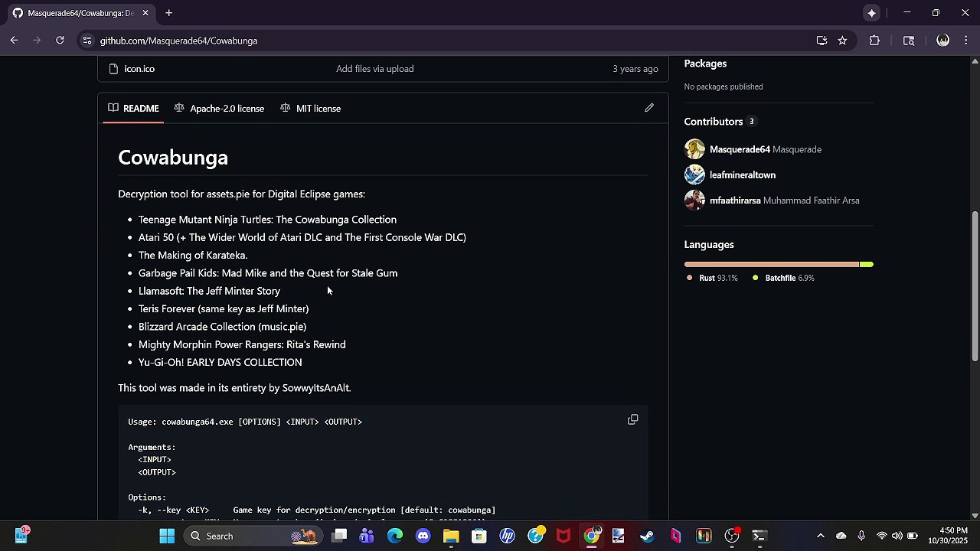The width and height of the screenshot is (980, 551).
Task: Open Task View from the taskbar
Action: [339, 536]
